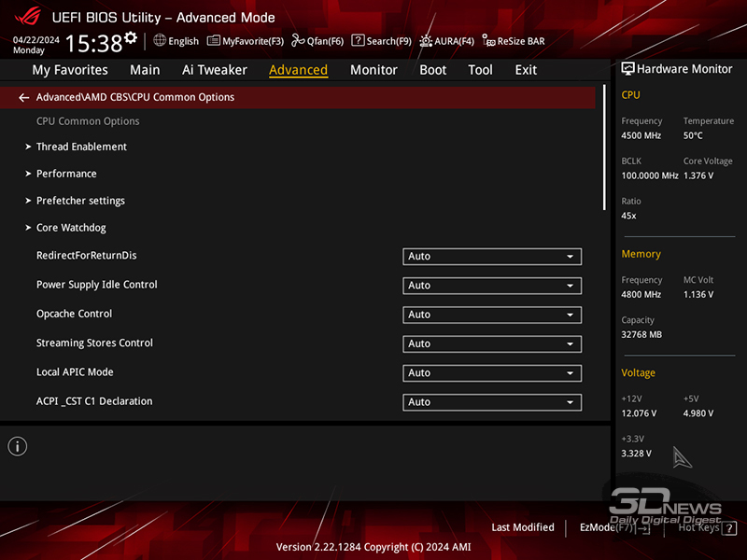Open Search(F9) question icon
Screen dimensions: 747x560
pos(358,40)
